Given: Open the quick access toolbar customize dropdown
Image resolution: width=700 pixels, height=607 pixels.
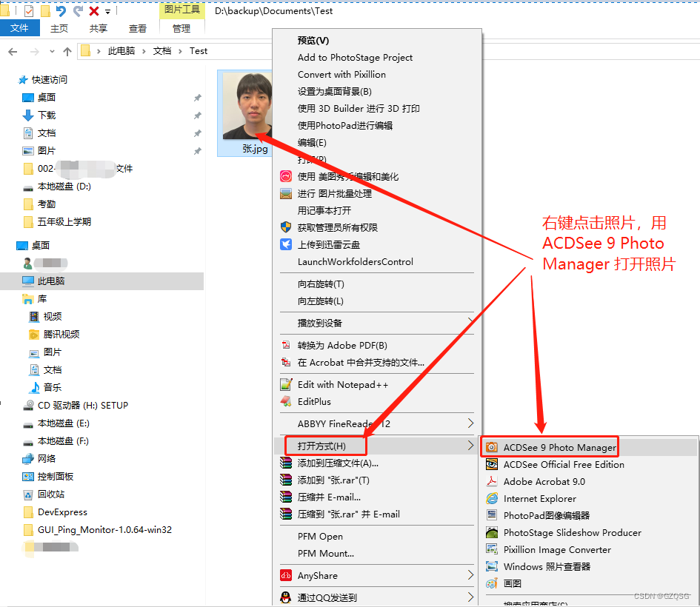Looking at the screenshot, I should coord(107,12).
